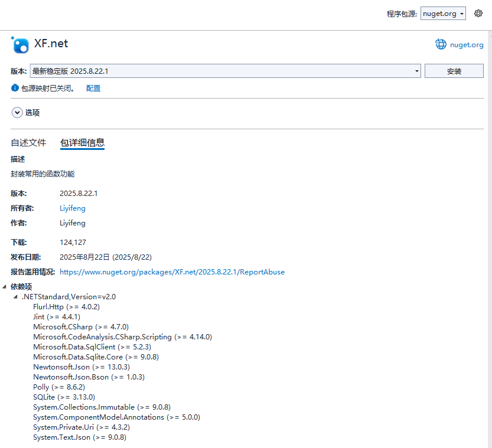Click the XF.net package logo icon
Image resolution: width=492 pixels, height=448 pixels.
pos(19,44)
